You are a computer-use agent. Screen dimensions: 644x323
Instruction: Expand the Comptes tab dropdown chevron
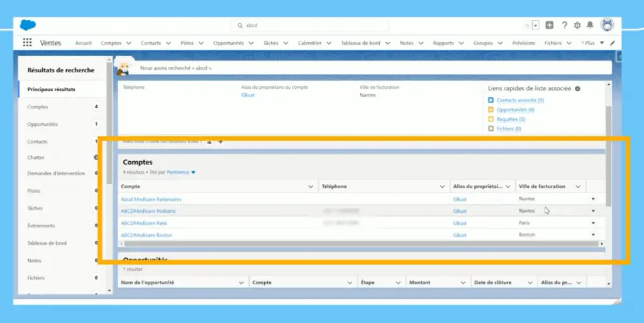(128, 43)
